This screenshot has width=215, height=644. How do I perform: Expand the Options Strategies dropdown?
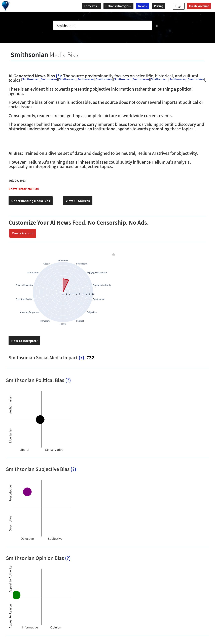(x=118, y=6)
